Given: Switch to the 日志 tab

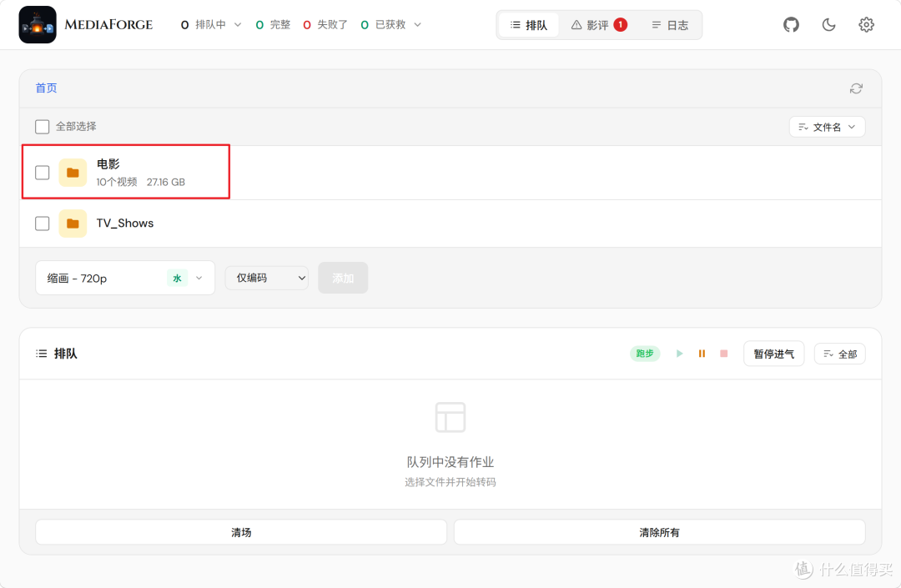Looking at the screenshot, I should click(x=670, y=25).
